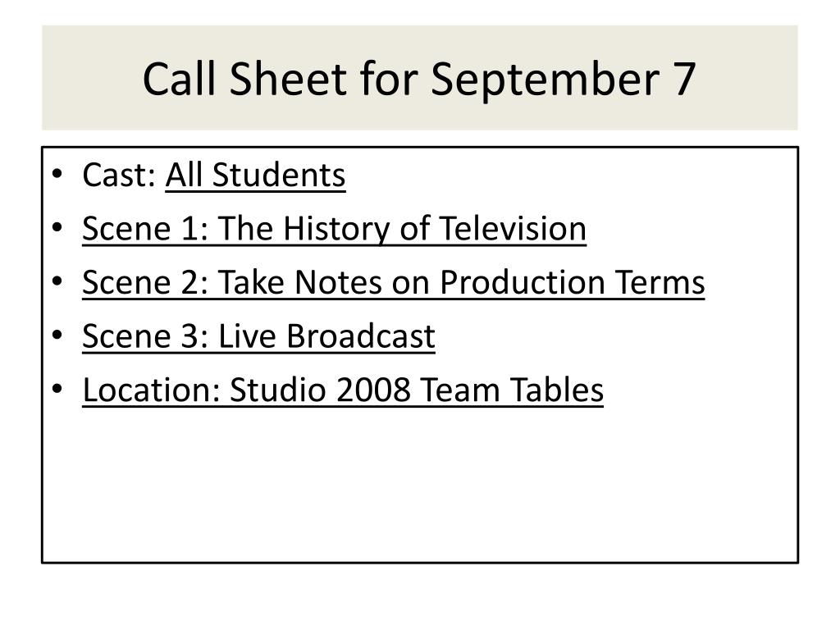Open 'Scene 1: The History of Television'
840x630 pixels.
pos(335,229)
